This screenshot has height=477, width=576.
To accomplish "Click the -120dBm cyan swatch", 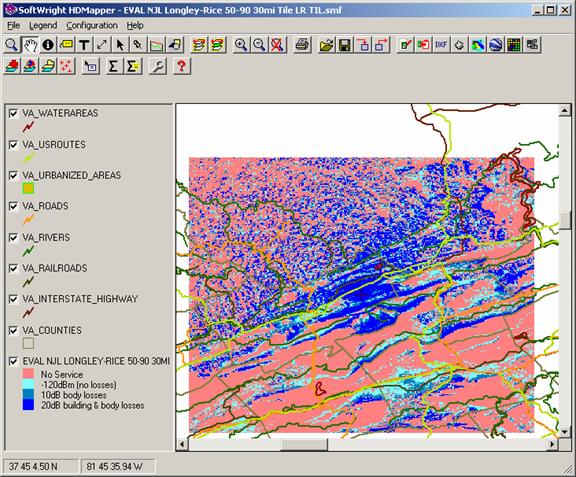I will 28,384.
